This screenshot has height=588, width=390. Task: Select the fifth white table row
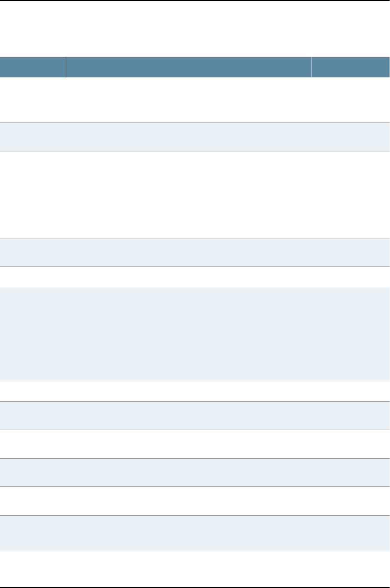195,444
